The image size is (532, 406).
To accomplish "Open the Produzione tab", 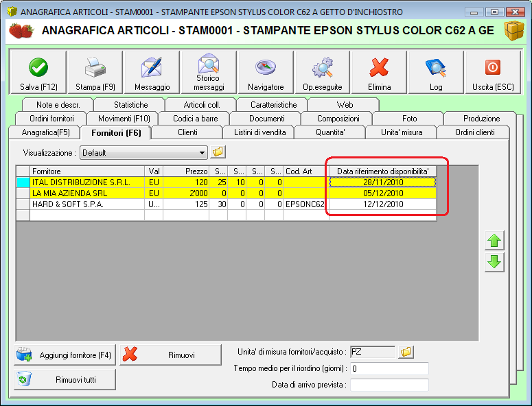I will 481,118.
